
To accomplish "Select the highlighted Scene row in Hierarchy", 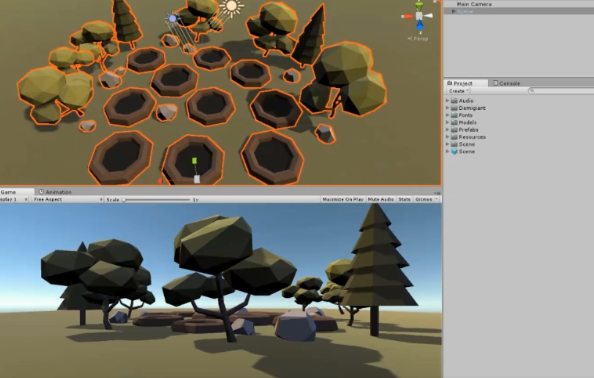I will pos(519,11).
